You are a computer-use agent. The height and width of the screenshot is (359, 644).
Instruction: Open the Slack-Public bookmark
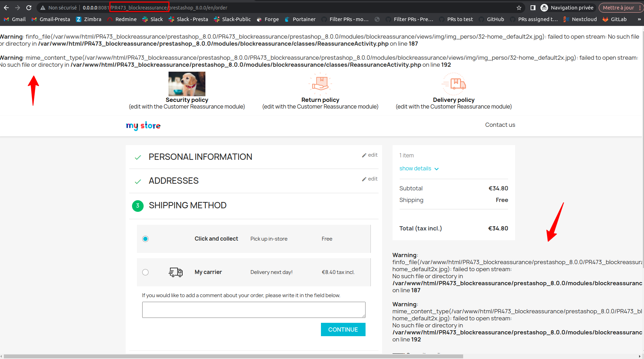(232, 19)
